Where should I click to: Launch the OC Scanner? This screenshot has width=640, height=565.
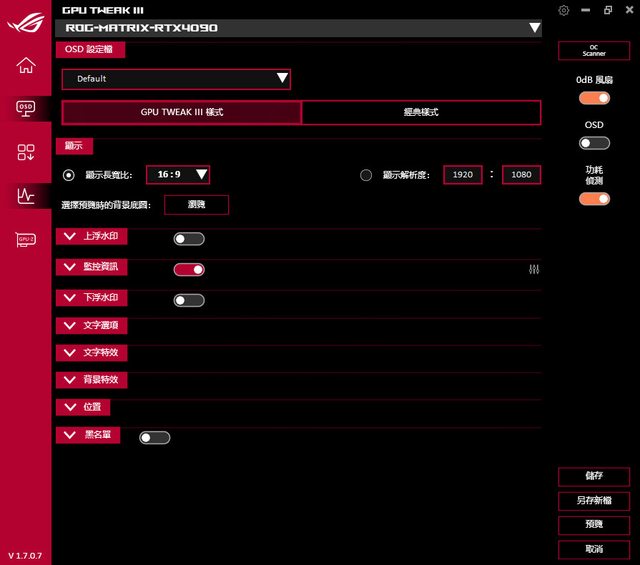coord(594,50)
